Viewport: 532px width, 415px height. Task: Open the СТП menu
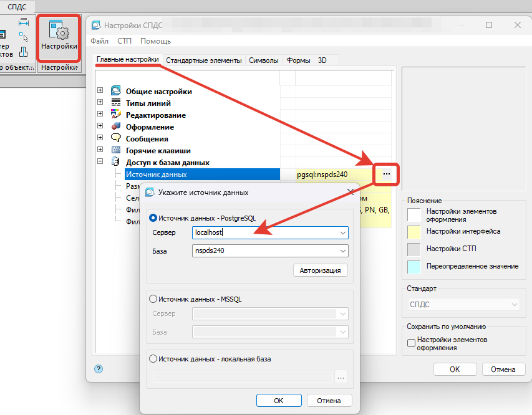pyautogui.click(x=124, y=41)
